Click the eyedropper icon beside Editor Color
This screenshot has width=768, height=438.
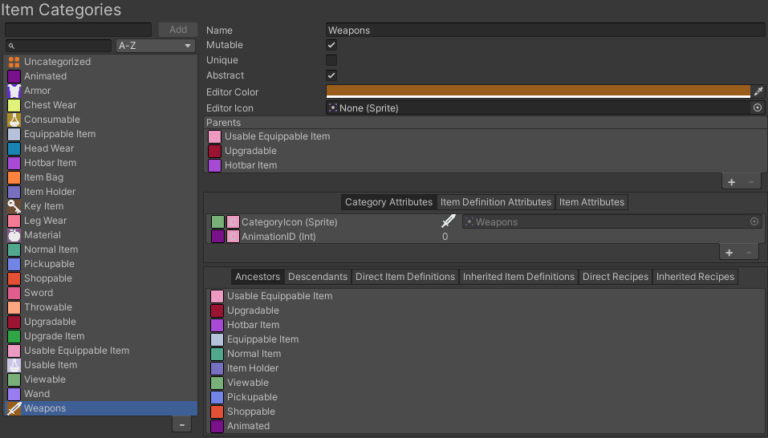coord(758,92)
